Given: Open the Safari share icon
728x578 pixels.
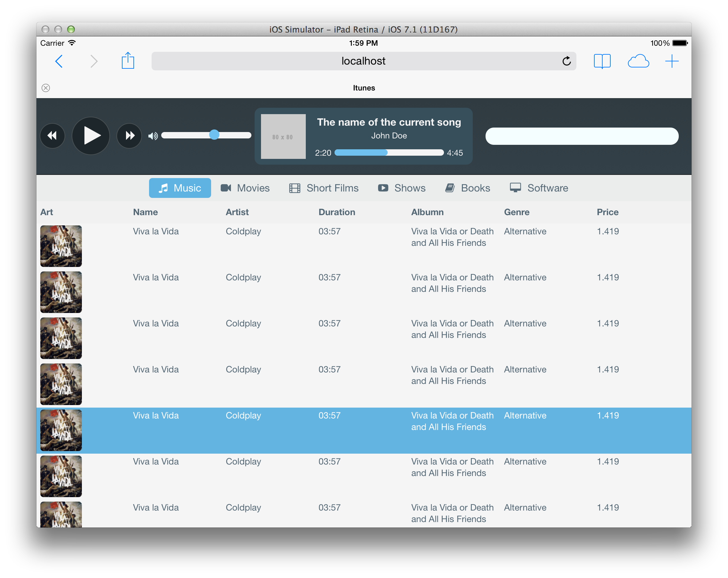Looking at the screenshot, I should click(x=128, y=61).
